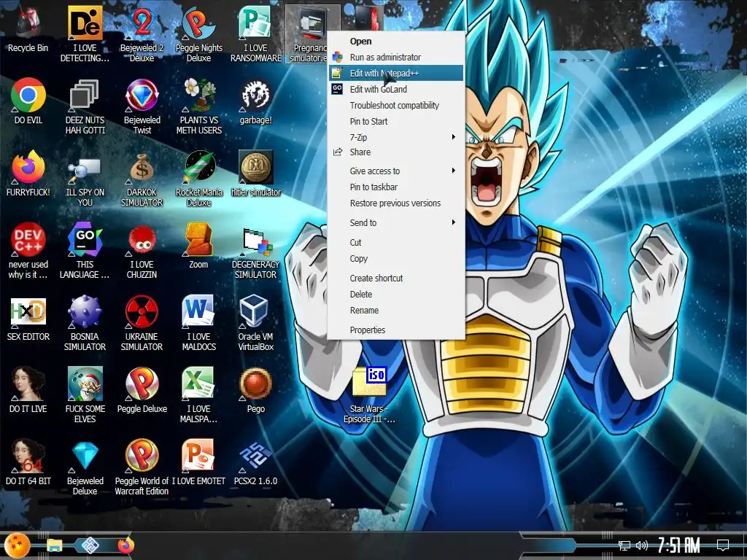Click the DO EVIL Chrome icon

pyautogui.click(x=28, y=101)
